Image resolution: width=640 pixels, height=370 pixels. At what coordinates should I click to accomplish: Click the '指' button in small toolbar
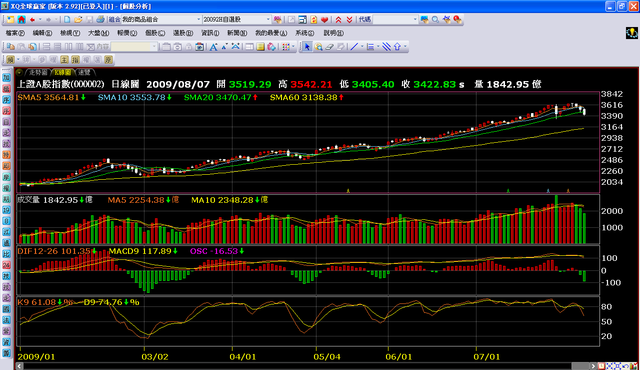pos(76,60)
